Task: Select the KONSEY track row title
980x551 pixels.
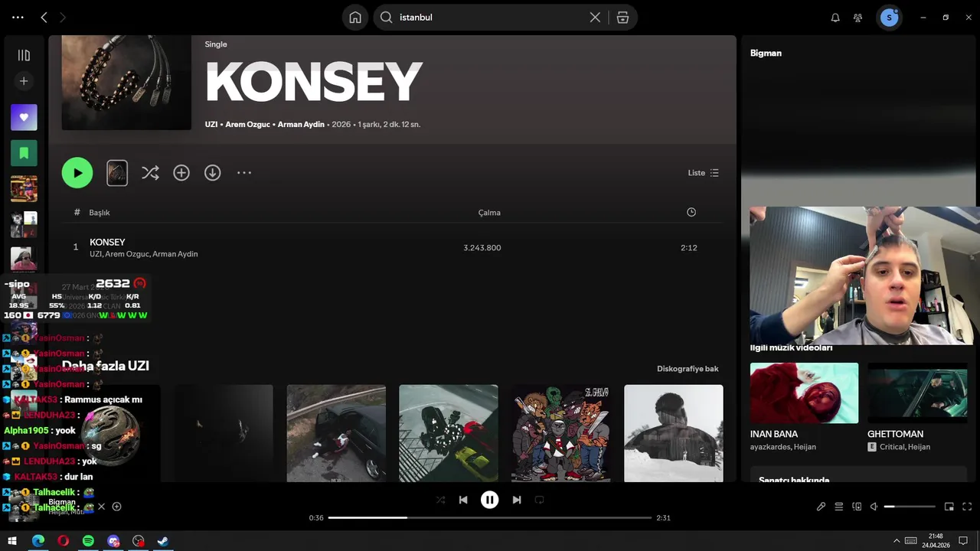Action: point(107,242)
